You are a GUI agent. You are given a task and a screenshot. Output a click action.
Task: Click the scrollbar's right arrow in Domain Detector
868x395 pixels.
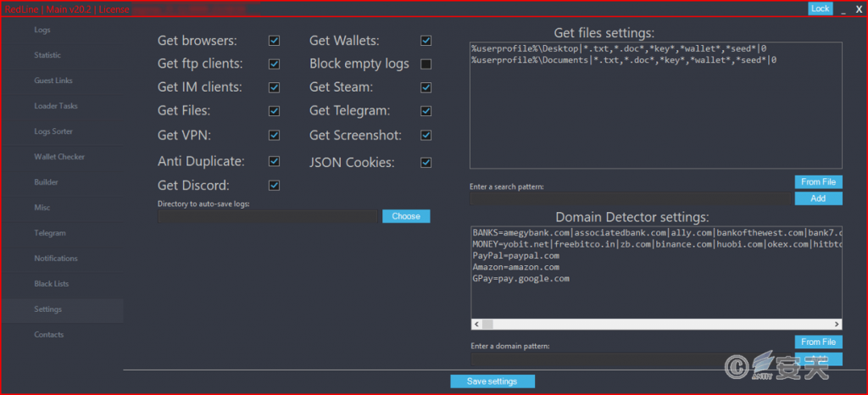[x=837, y=325]
